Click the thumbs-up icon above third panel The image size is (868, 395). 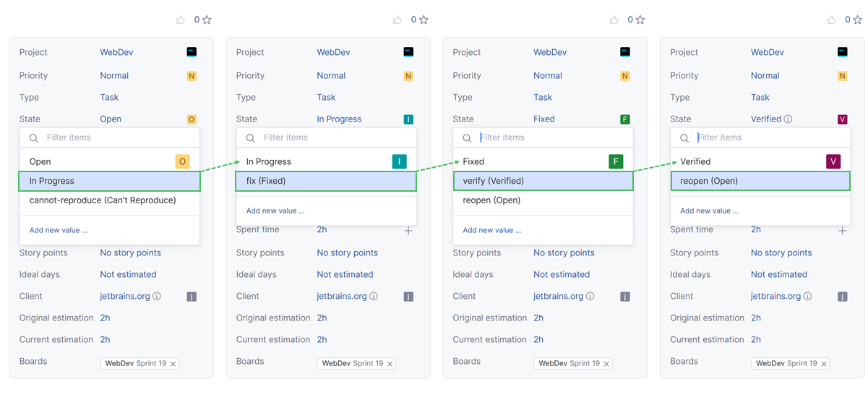pyautogui.click(x=614, y=20)
